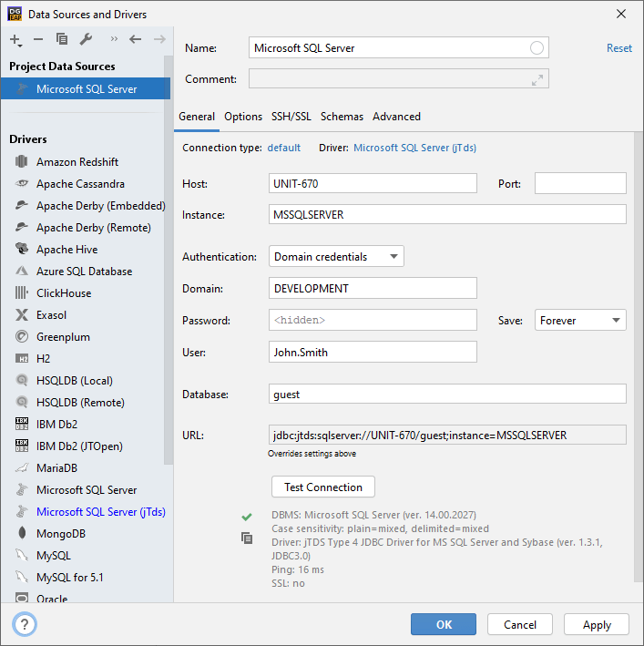Focus the empty Port field
Screen dimensions: 644x646
coord(580,183)
